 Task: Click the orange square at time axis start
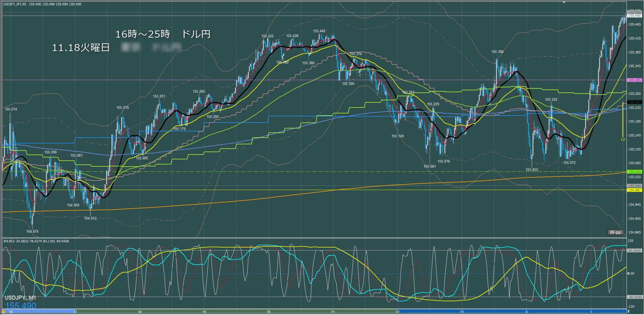coord(4,312)
